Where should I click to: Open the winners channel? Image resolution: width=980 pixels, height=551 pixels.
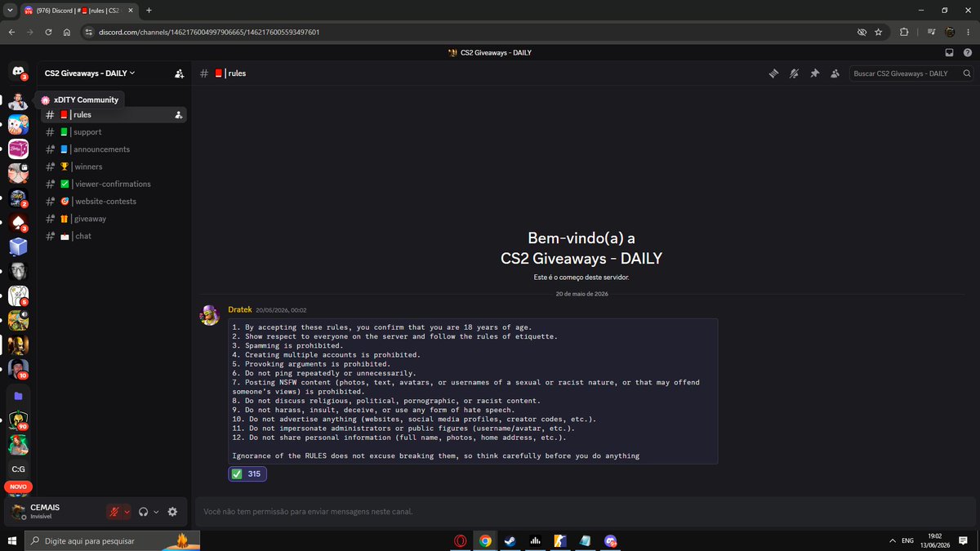coord(114,167)
